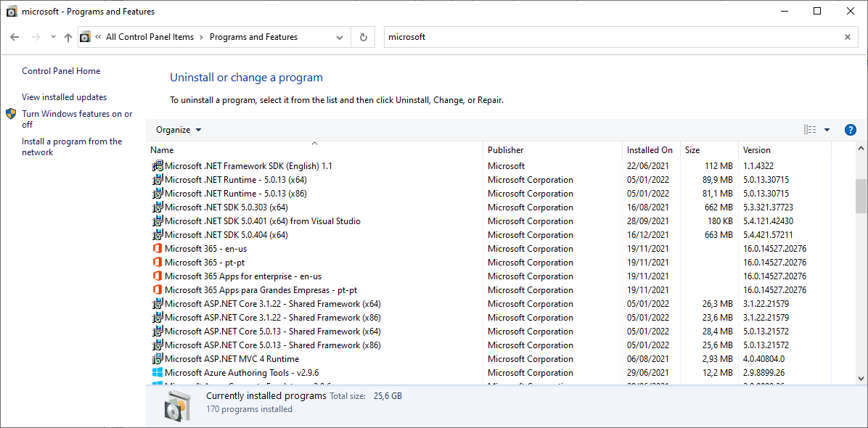Click the change view icon button

pos(810,130)
